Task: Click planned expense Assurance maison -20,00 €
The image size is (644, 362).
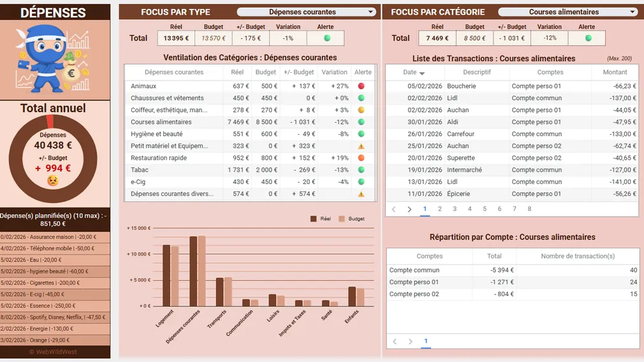Action: pos(55,237)
